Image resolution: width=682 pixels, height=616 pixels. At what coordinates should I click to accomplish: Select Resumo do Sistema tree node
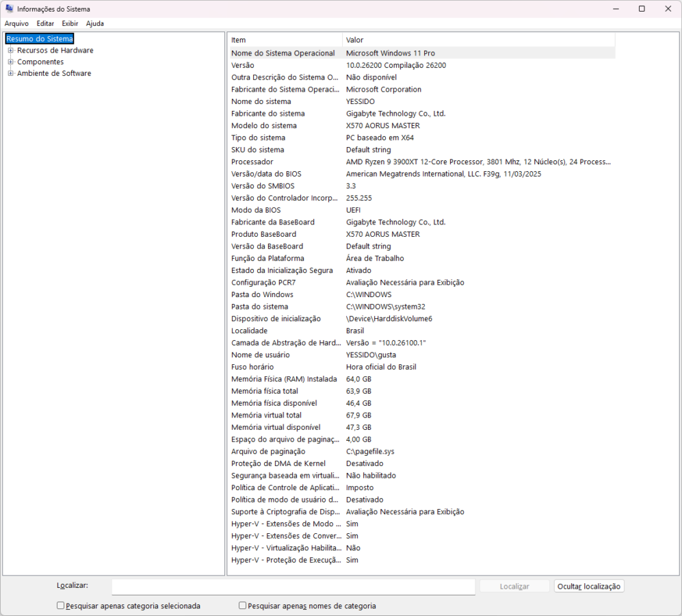(40, 39)
